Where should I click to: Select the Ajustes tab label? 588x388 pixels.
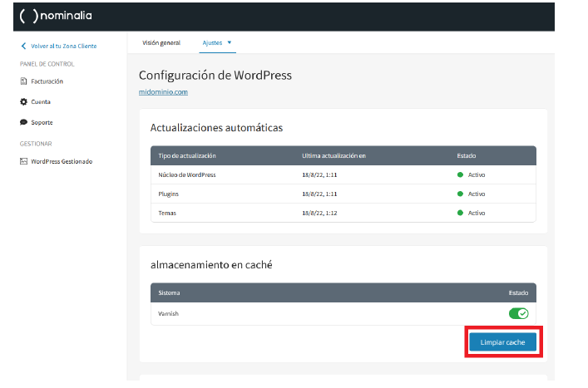coord(212,42)
